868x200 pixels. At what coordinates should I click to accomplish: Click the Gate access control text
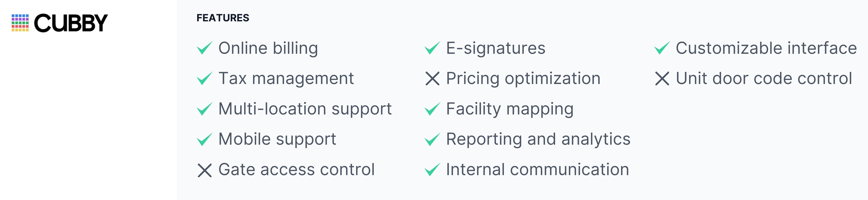pos(296,169)
